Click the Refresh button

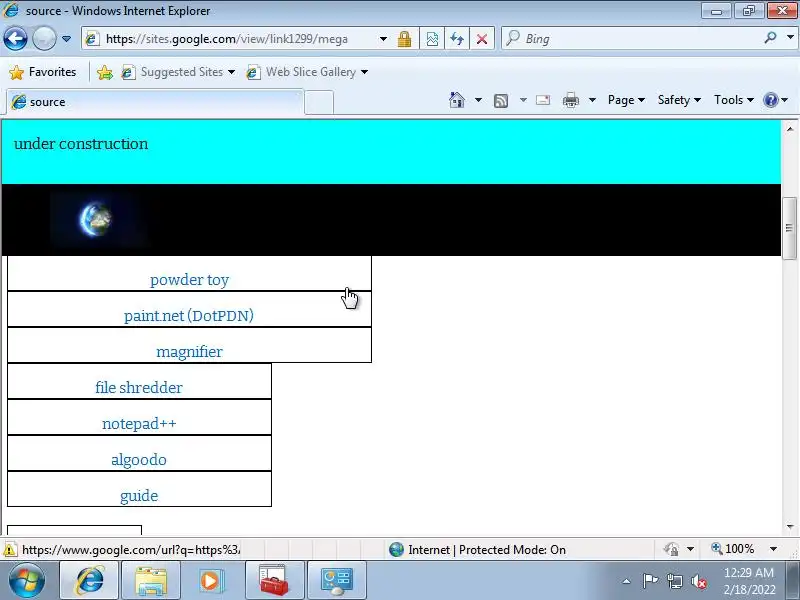[457, 39]
